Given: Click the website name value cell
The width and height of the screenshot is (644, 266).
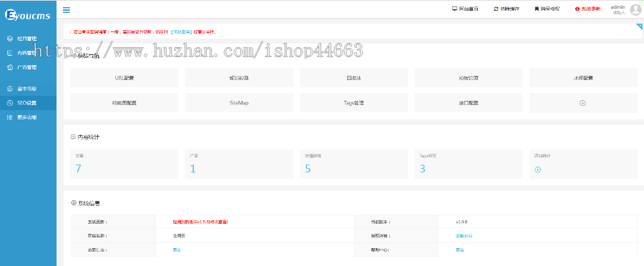Looking at the screenshot, I should (x=255, y=236).
